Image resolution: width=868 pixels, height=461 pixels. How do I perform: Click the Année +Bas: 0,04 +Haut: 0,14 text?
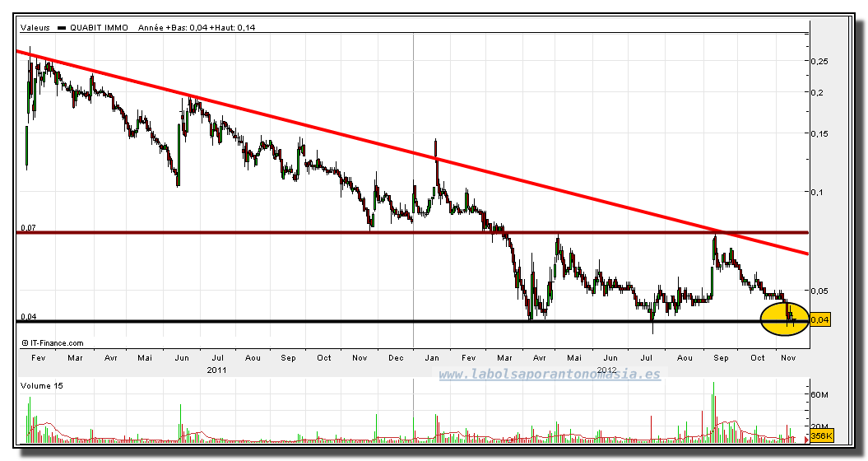[197, 28]
